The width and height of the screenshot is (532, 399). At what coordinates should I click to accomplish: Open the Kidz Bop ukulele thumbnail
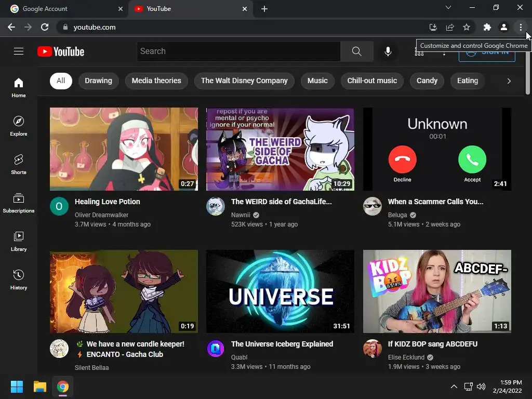coord(437,291)
